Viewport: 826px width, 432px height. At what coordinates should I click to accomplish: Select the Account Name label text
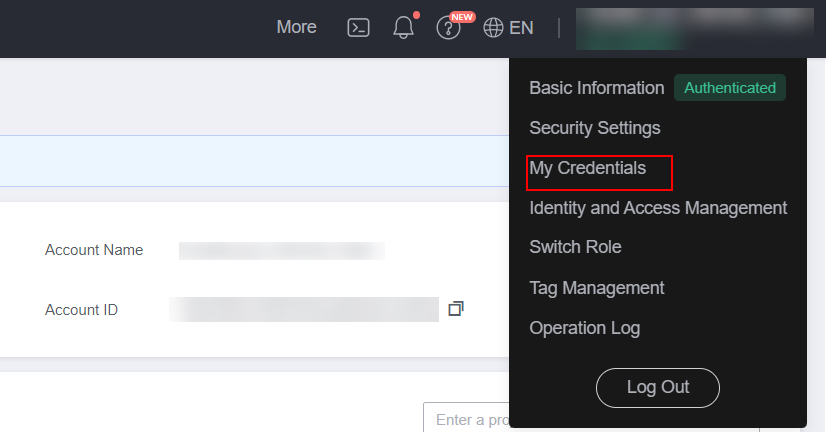click(x=94, y=250)
